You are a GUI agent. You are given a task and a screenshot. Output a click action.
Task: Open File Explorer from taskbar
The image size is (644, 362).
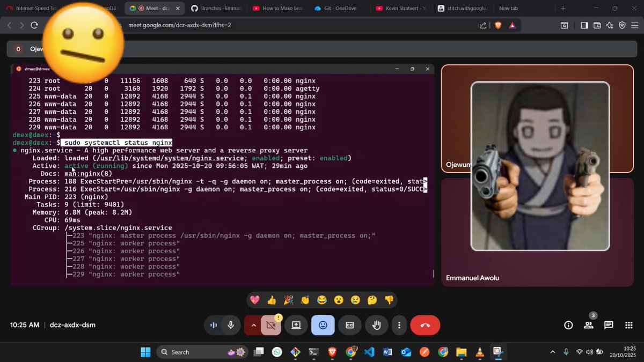(461, 352)
